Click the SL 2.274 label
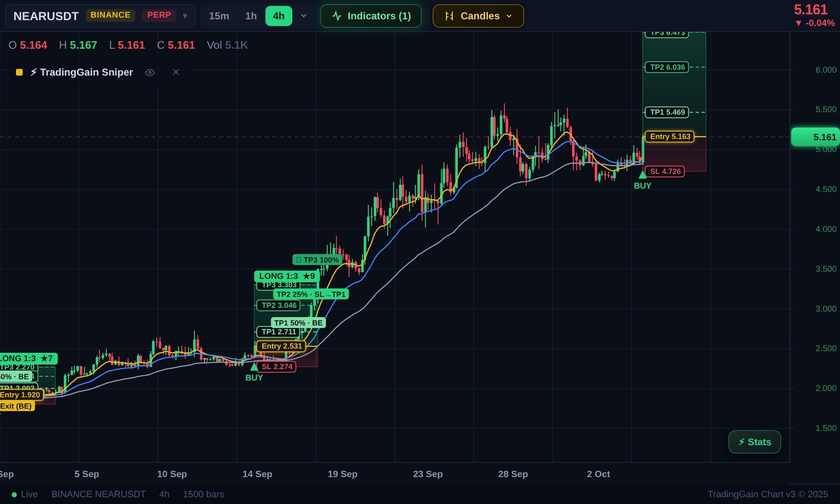840x504 pixels. tap(276, 367)
